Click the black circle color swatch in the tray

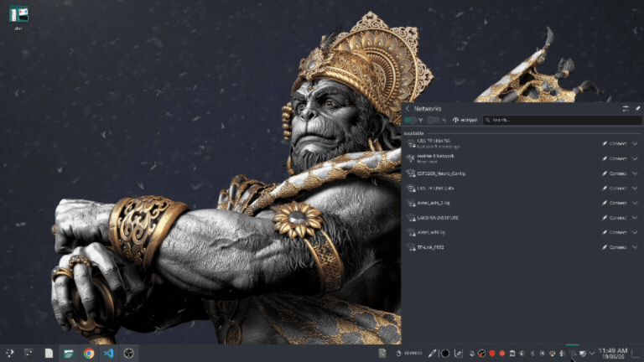tap(445, 353)
